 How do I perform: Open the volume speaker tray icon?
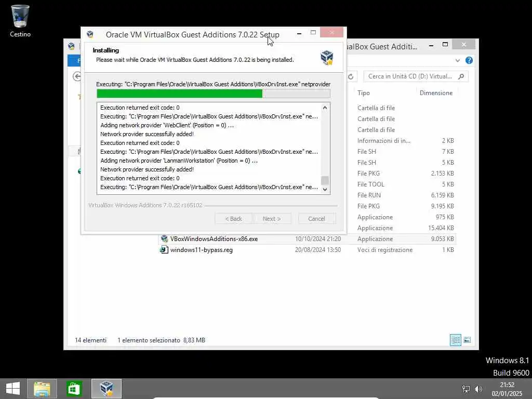(x=478, y=389)
